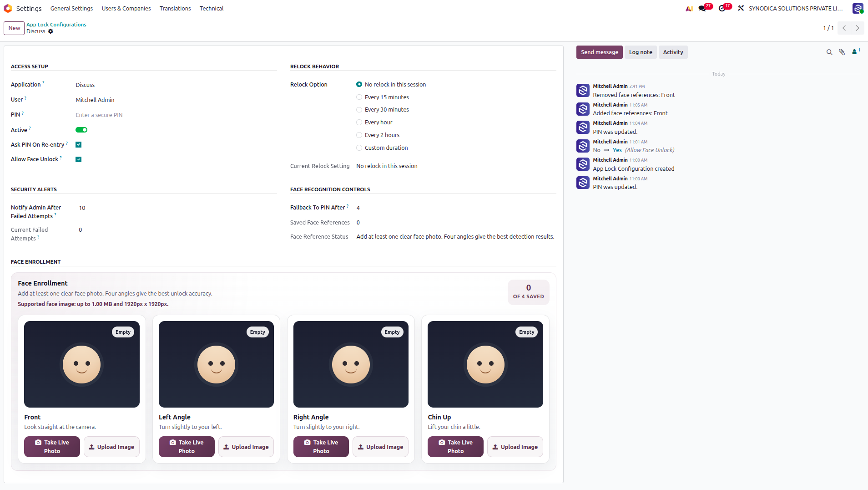Click avatar beside 'Removed face references' message
The width and height of the screenshot is (868, 490).
tap(583, 90)
